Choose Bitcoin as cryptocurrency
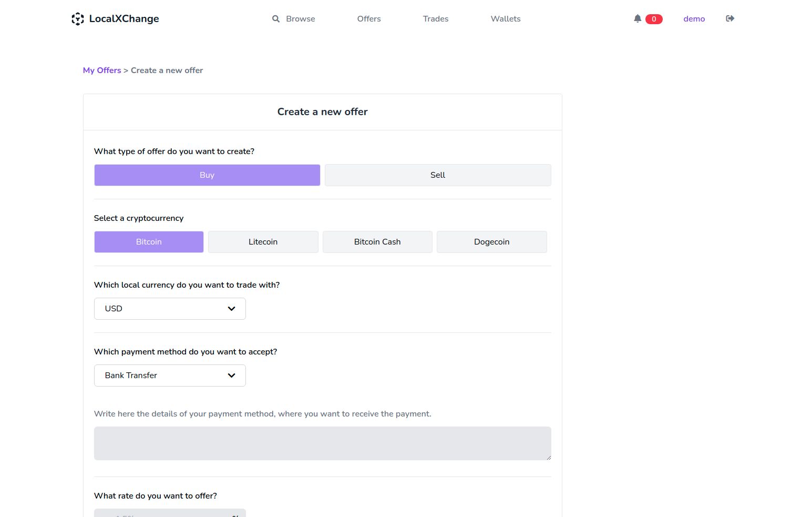 [149, 242]
